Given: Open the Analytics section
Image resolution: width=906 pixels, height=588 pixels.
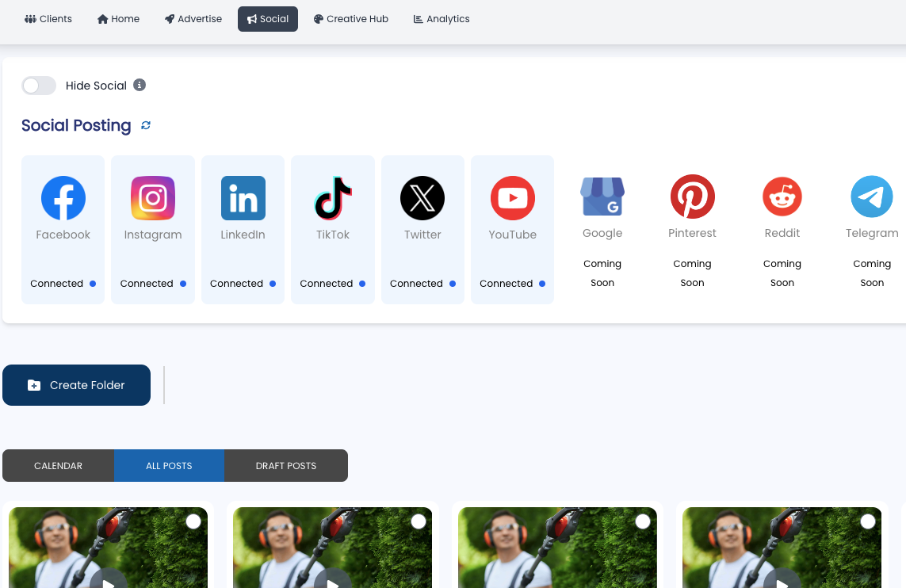Looking at the screenshot, I should pyautogui.click(x=442, y=19).
